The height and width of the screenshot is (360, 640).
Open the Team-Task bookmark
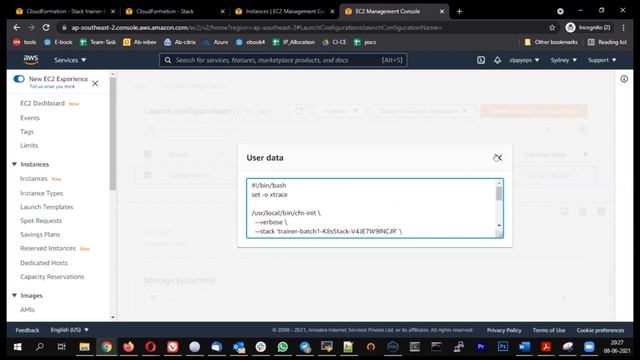click(98, 42)
